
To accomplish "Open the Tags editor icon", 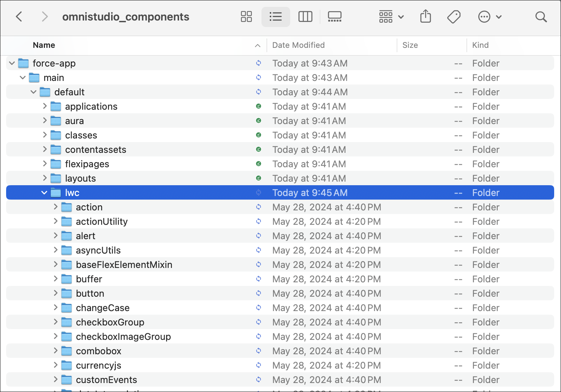I will pyautogui.click(x=454, y=17).
